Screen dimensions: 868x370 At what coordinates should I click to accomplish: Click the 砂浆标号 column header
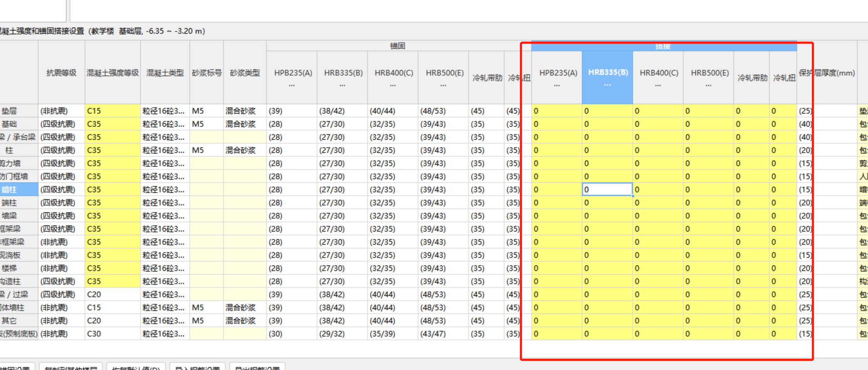point(207,73)
